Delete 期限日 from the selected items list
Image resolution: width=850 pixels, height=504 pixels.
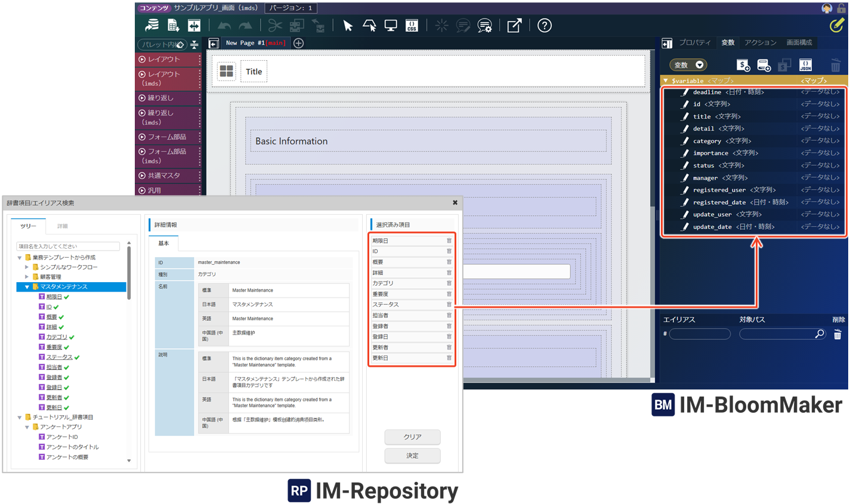pos(449,241)
